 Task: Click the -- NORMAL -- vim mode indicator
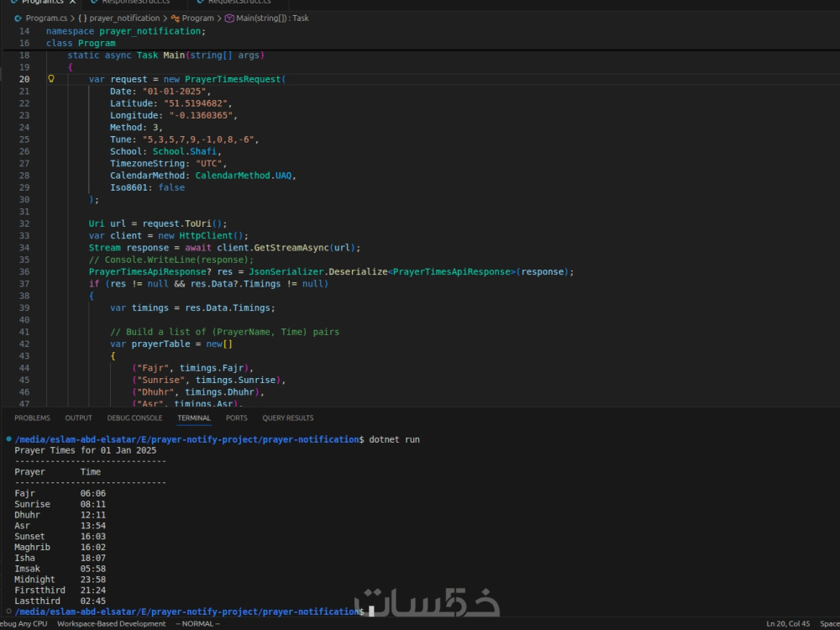pyautogui.click(x=197, y=623)
